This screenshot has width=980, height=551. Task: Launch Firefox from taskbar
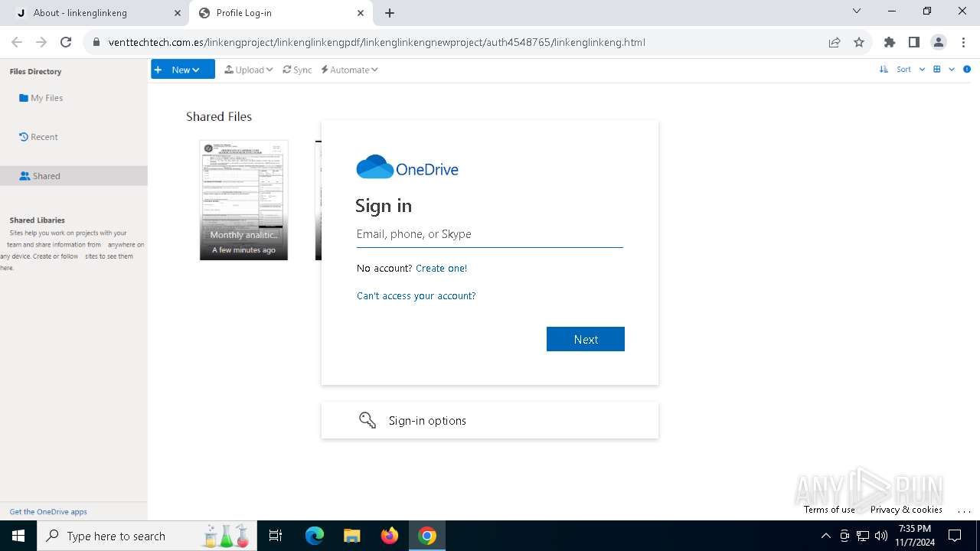pos(390,536)
